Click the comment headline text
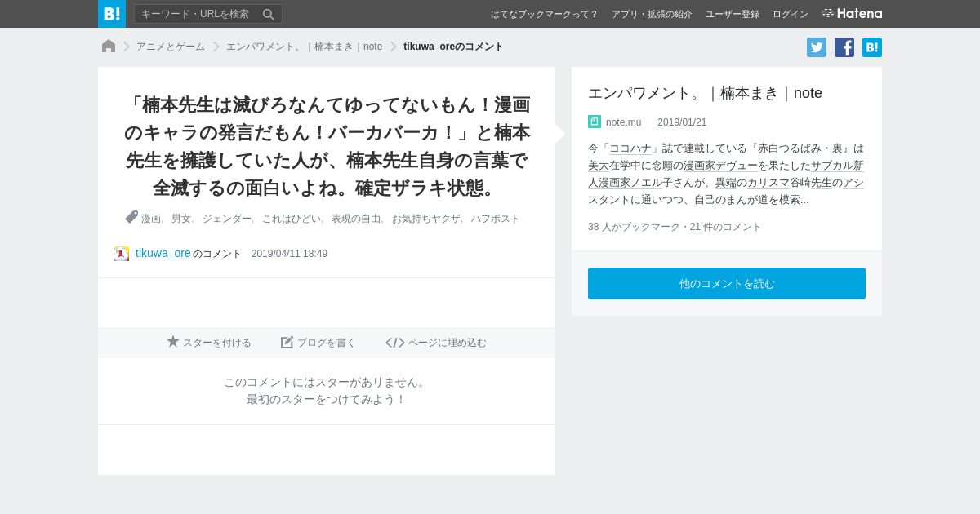The image size is (980, 514). click(x=327, y=146)
